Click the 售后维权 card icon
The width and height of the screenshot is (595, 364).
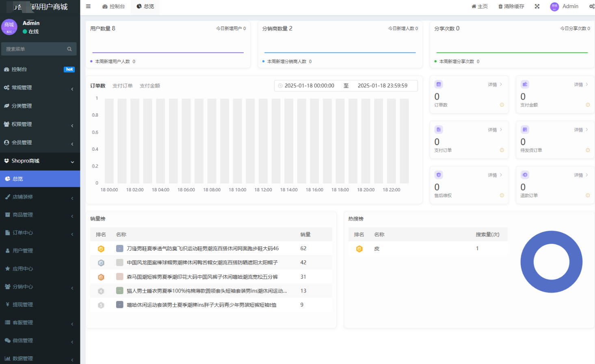tap(439, 175)
